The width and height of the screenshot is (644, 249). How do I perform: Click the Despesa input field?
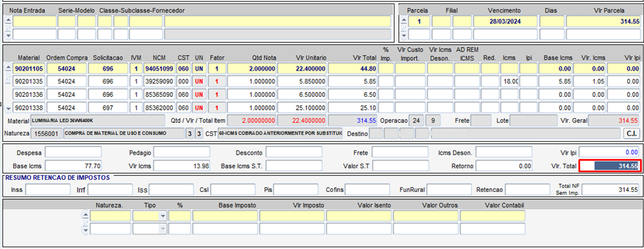[x=73, y=153]
